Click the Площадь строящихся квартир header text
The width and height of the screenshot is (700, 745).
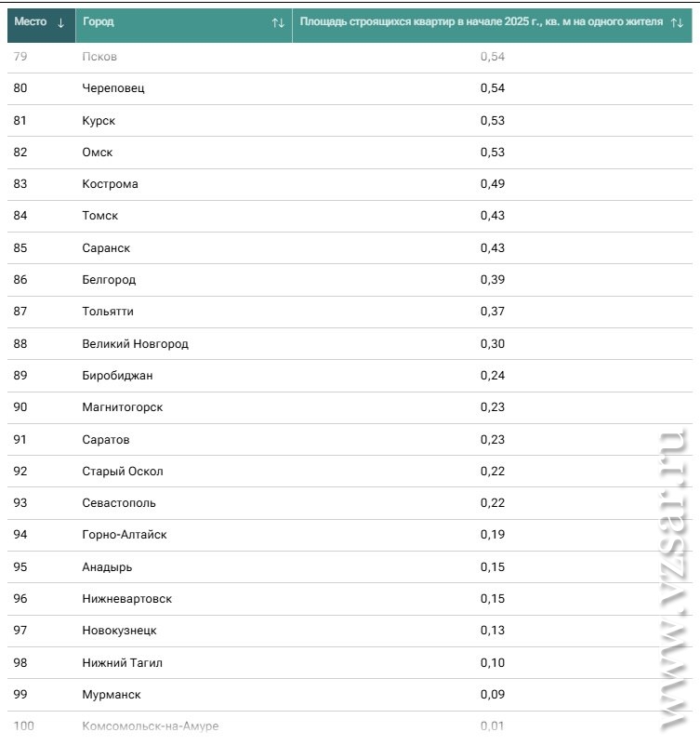(481, 21)
